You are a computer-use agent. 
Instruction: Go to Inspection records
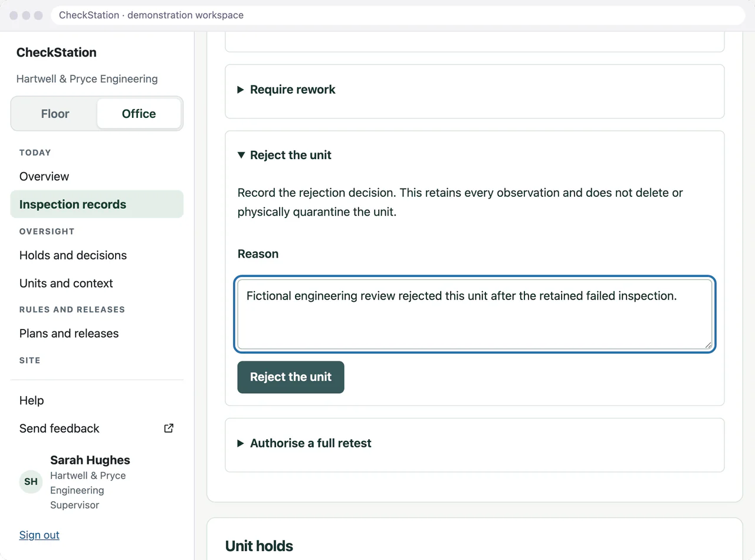(97, 205)
